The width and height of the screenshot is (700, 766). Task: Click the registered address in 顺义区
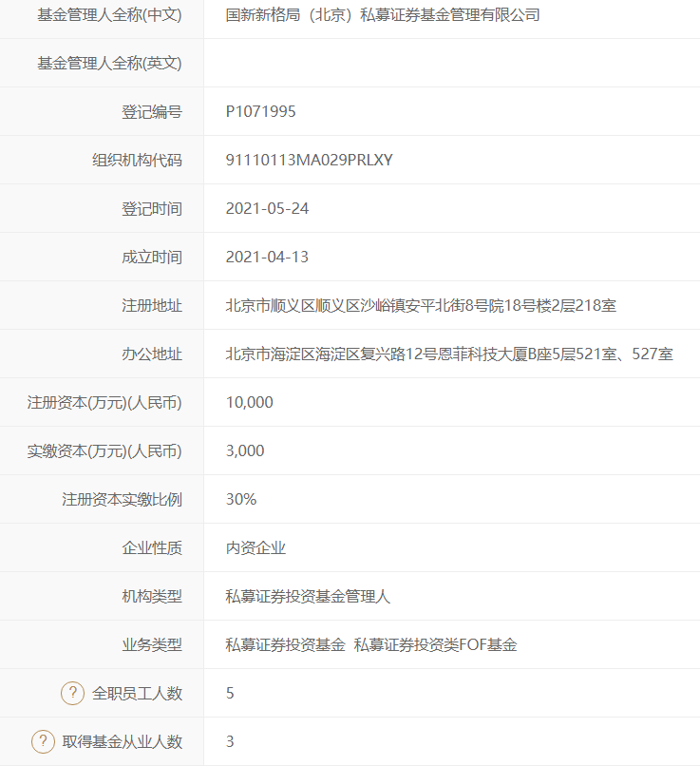click(x=421, y=305)
